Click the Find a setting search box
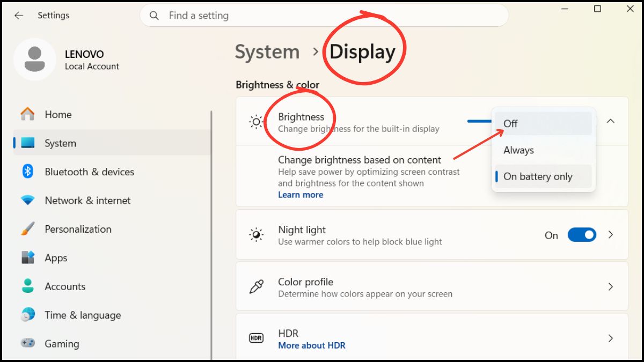The width and height of the screenshot is (644, 362). pyautogui.click(x=324, y=16)
